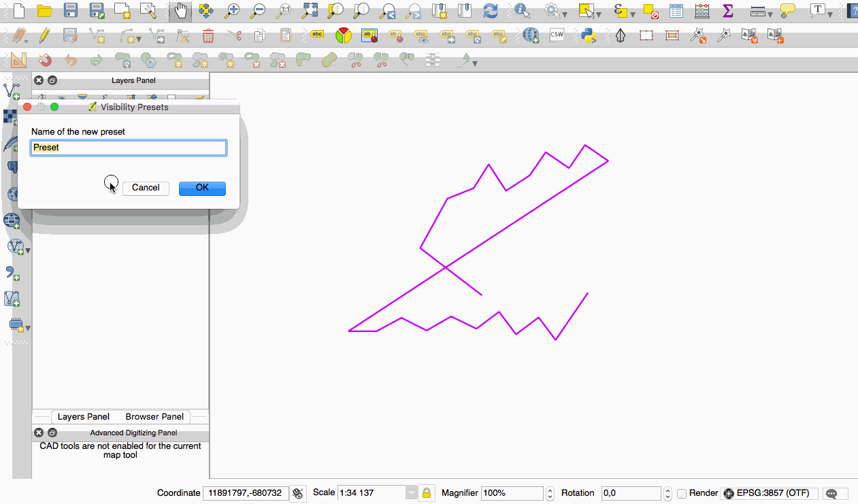Click the Zoom In magnifier tool
This screenshot has height=504, width=858.
click(x=233, y=11)
